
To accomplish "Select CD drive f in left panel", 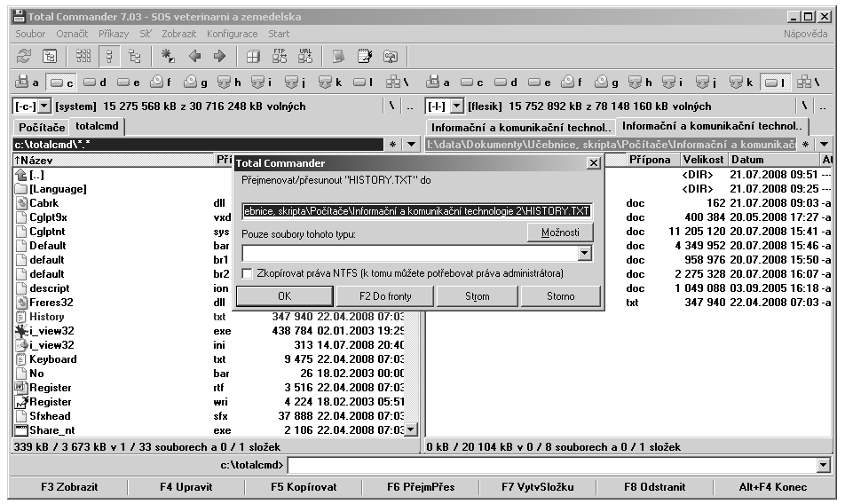I will tap(162, 83).
